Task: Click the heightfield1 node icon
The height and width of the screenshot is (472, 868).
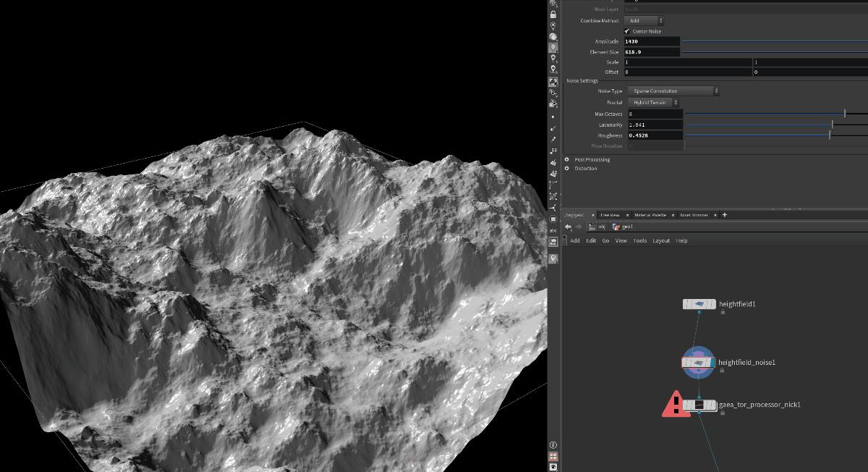Action: (699, 304)
